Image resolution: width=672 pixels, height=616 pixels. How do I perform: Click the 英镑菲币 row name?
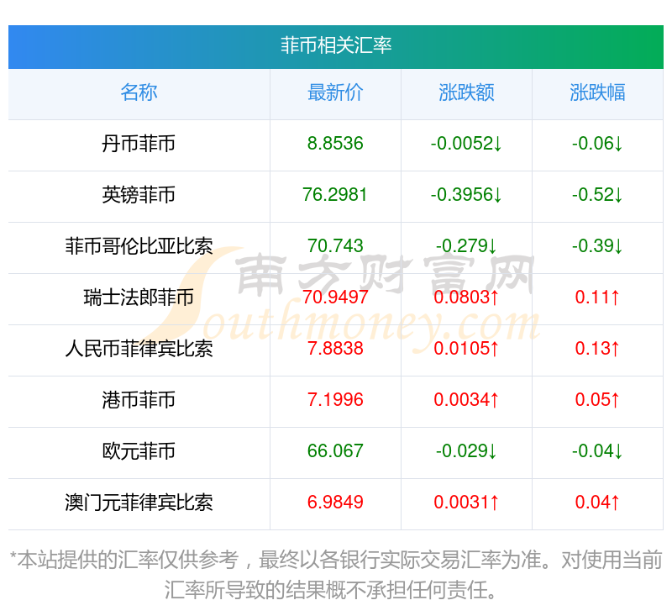[139, 195]
